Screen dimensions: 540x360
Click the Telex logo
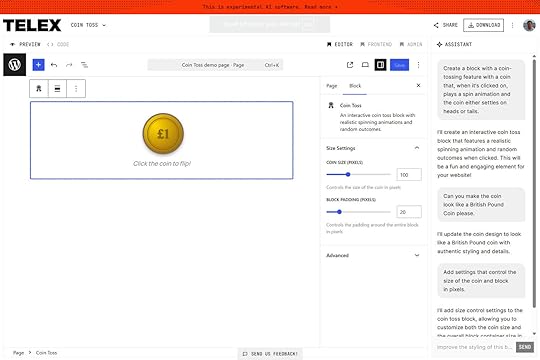click(32, 25)
